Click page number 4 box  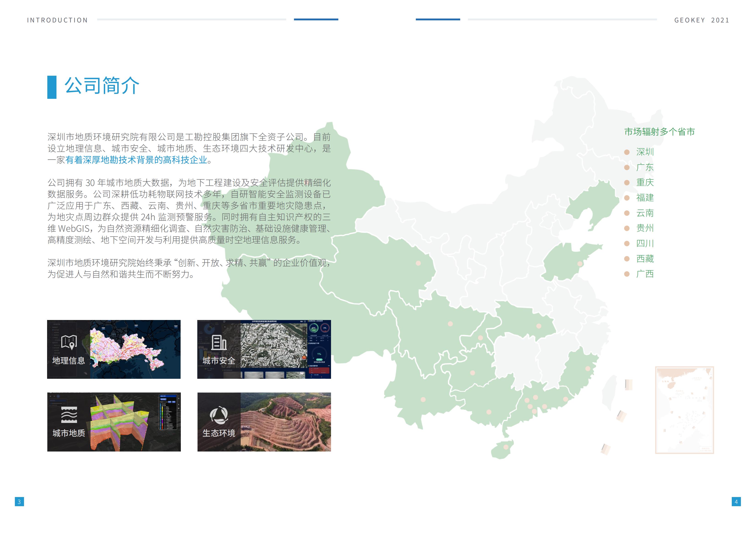click(736, 502)
